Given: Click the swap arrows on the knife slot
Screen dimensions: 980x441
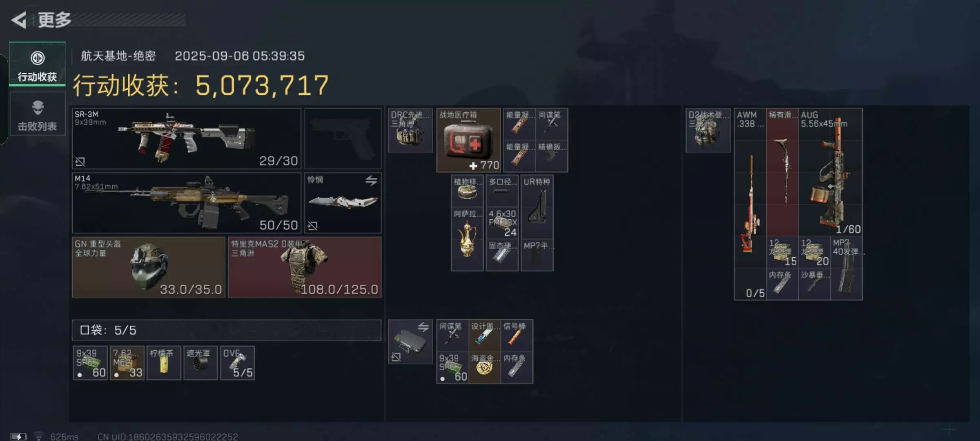Looking at the screenshot, I should (x=371, y=180).
